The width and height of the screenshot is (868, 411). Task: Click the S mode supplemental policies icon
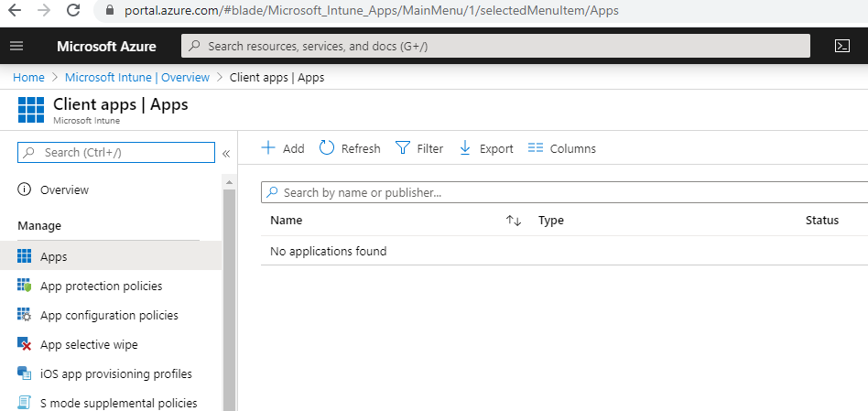click(25, 403)
